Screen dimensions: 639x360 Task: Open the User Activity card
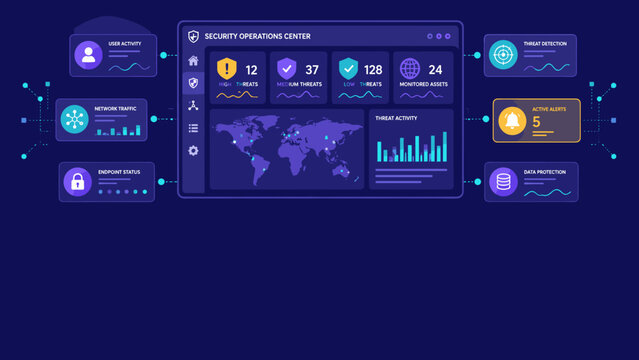click(x=113, y=55)
